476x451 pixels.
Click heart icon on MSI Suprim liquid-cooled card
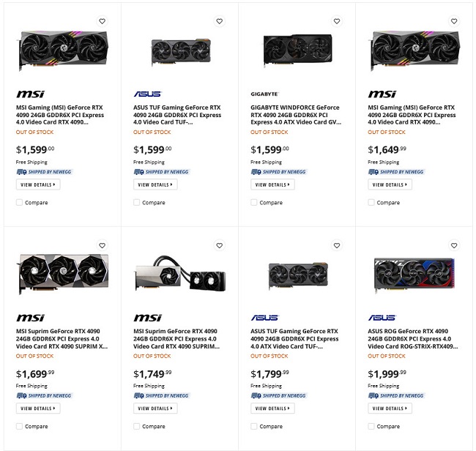click(x=220, y=246)
